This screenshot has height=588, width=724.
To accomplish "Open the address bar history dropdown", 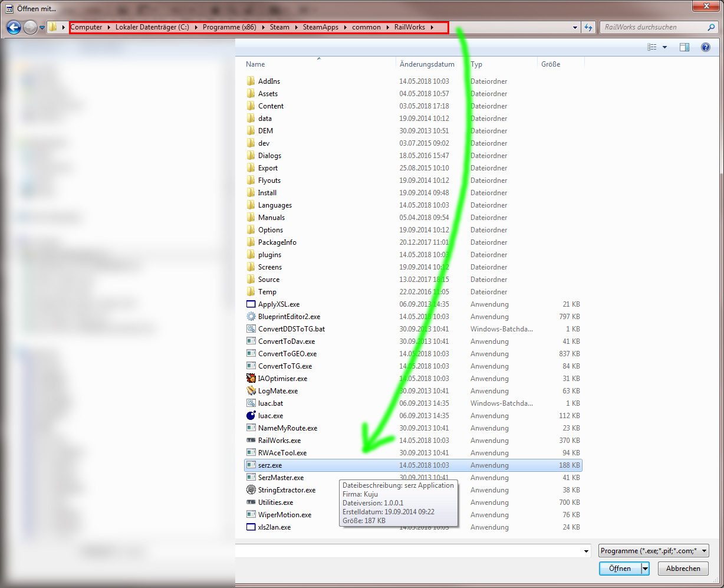I will pos(575,27).
